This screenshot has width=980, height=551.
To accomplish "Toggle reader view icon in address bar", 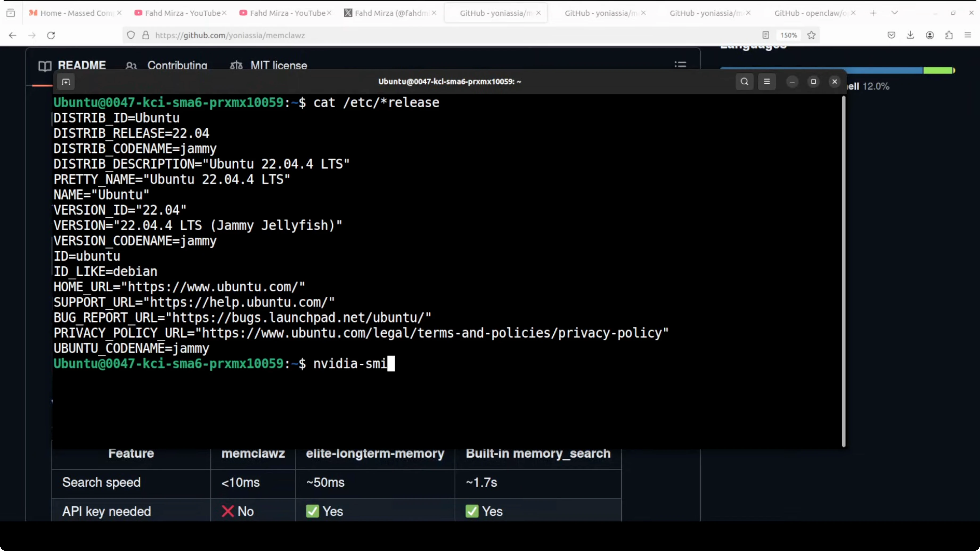I will pos(765,35).
